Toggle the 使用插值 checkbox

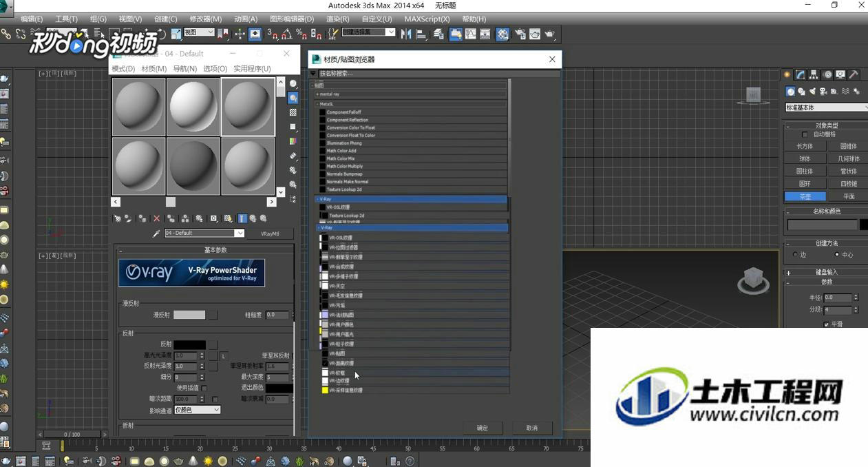(204, 388)
